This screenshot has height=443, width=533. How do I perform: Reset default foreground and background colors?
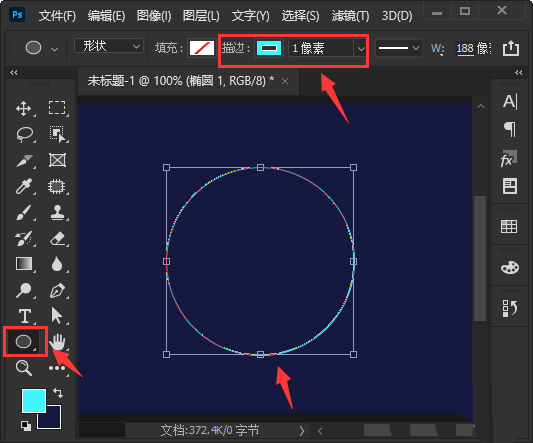click(x=25, y=426)
